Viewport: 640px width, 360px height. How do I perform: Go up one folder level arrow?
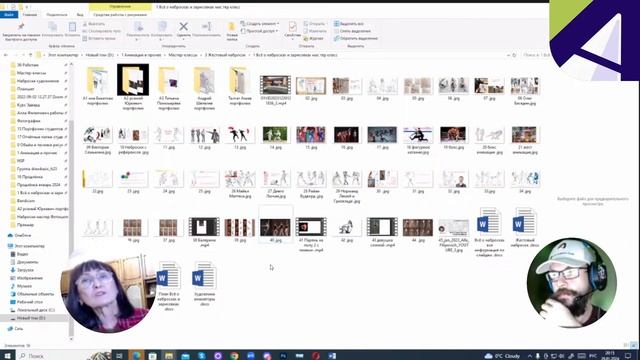(x=30, y=55)
